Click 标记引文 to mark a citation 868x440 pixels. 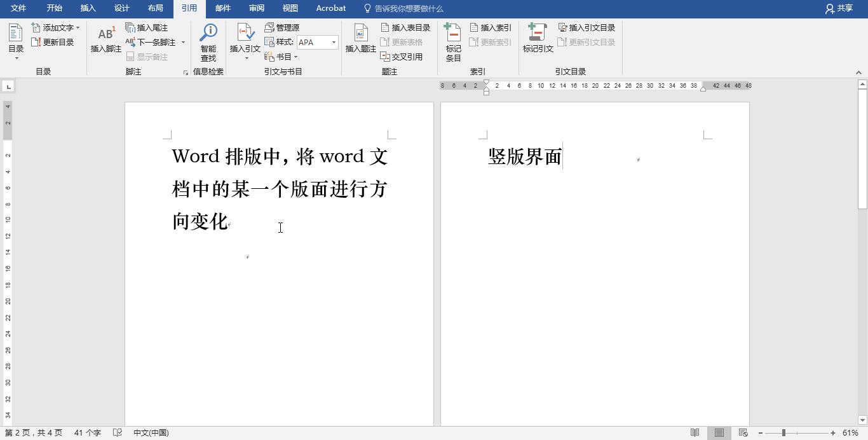[538, 39]
